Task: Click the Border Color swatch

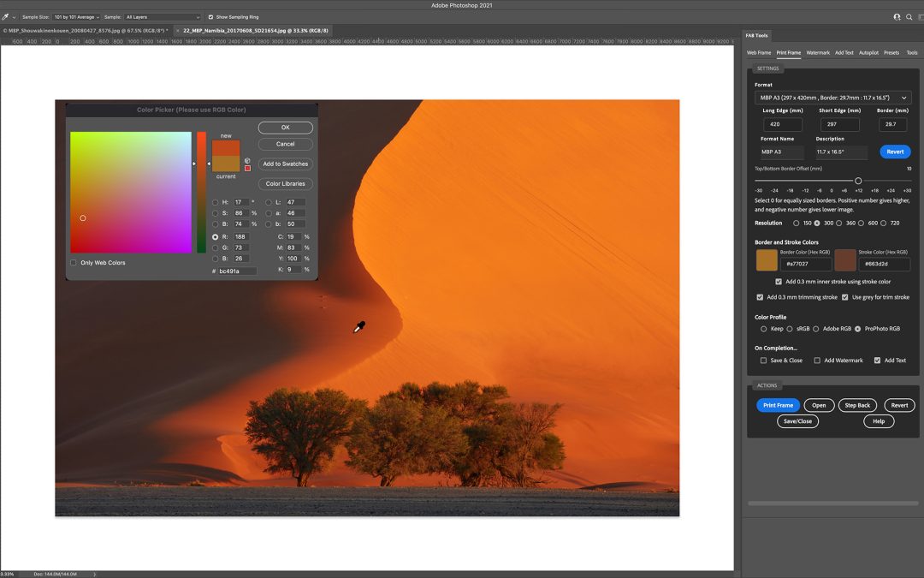Action: pyautogui.click(x=767, y=260)
